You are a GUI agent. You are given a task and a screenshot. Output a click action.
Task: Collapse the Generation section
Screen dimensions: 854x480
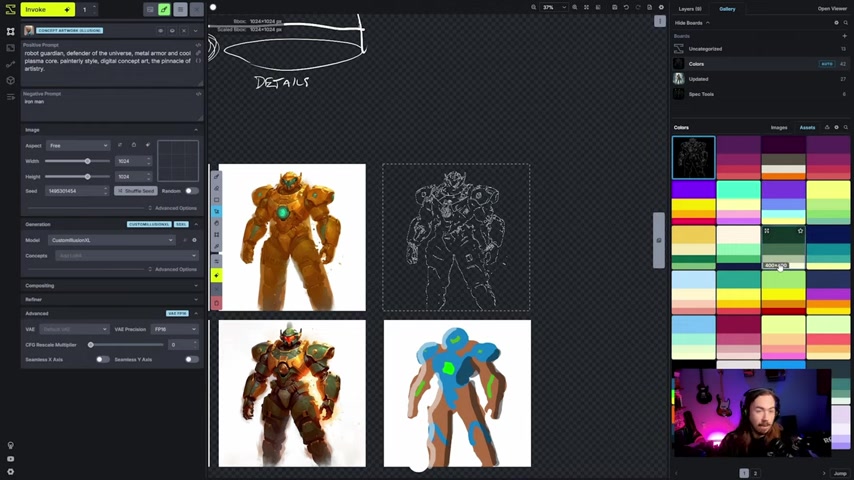(196, 224)
